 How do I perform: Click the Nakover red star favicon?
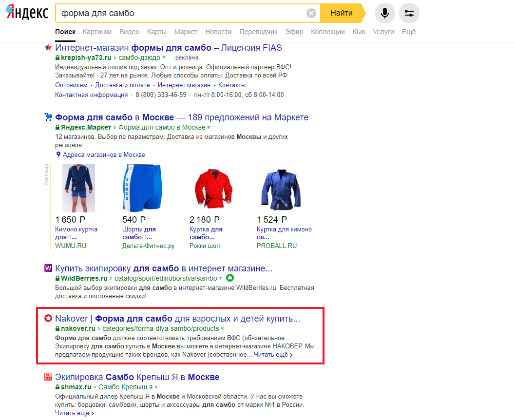pos(48,318)
